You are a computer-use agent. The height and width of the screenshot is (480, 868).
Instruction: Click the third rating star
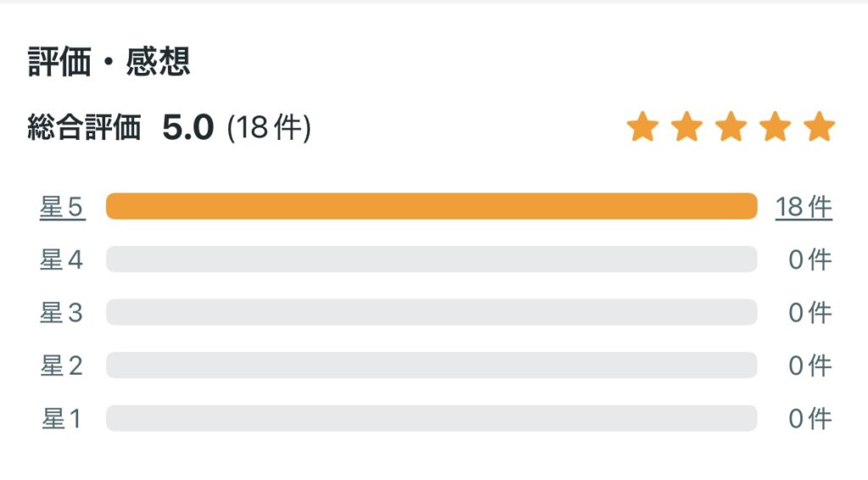pos(732,126)
